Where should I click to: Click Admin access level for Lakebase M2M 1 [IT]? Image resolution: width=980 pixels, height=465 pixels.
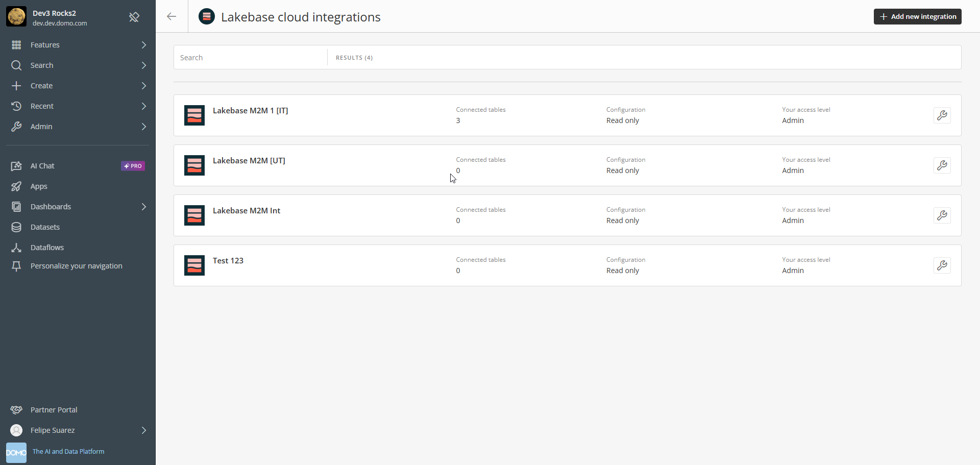pyautogui.click(x=793, y=120)
